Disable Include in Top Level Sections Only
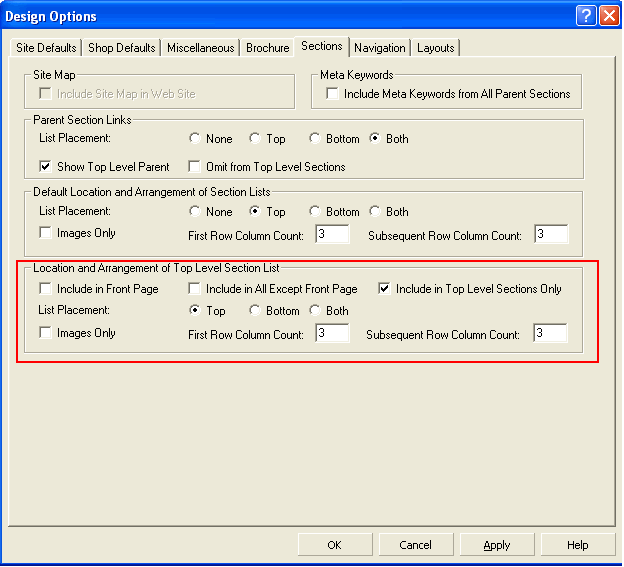The width and height of the screenshot is (624, 567). [384, 289]
